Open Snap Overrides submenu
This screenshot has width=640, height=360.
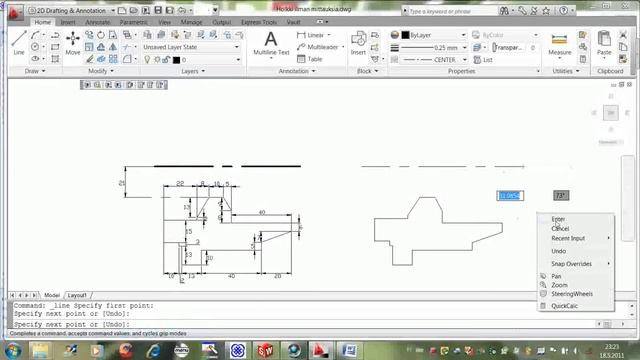point(576,264)
